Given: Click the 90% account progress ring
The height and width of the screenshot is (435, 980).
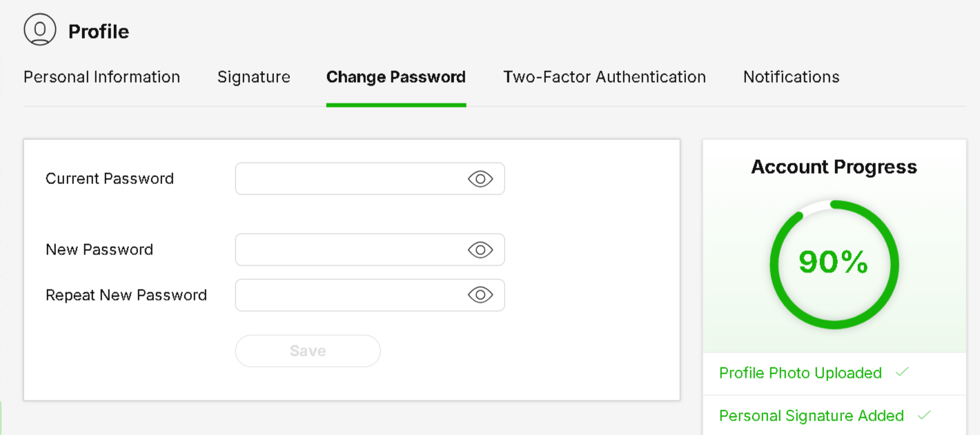Looking at the screenshot, I should click(834, 265).
